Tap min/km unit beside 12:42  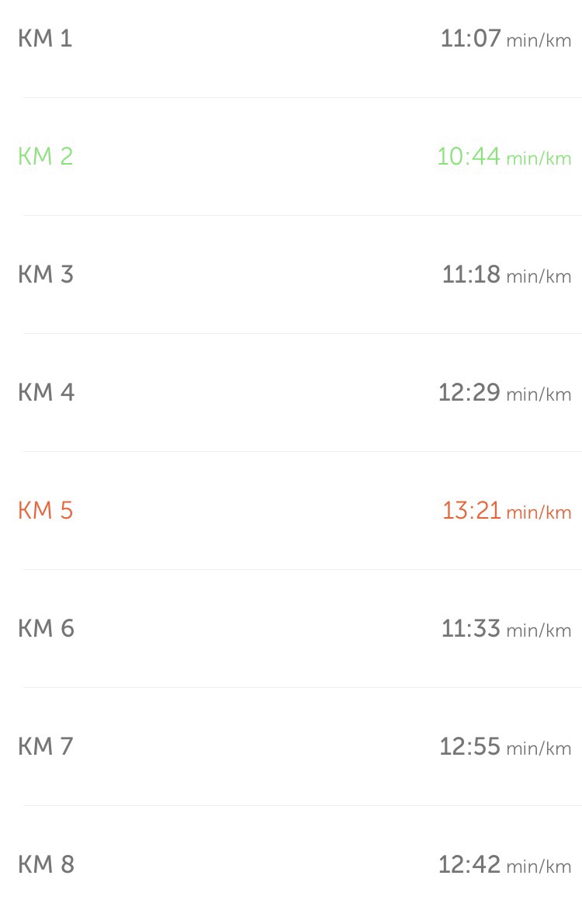(x=539, y=867)
